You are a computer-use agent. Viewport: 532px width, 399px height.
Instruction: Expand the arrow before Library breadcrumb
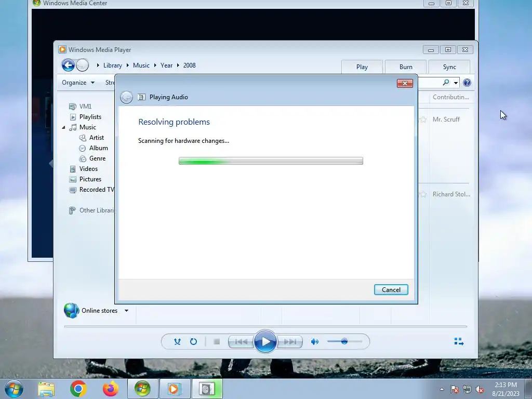(x=98, y=65)
